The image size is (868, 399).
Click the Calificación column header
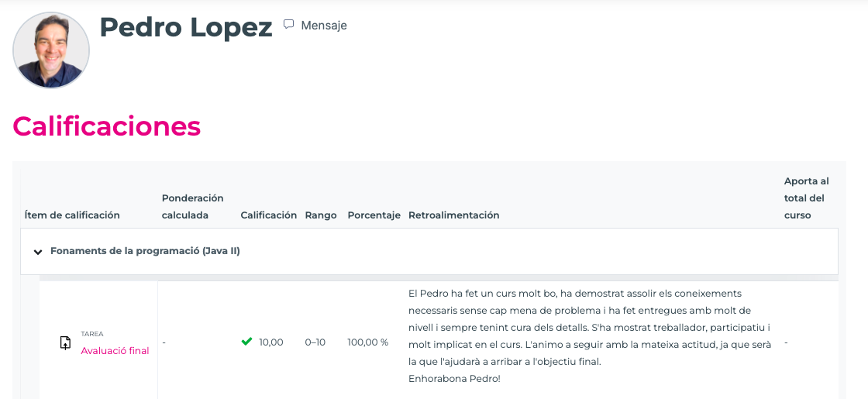(x=268, y=215)
